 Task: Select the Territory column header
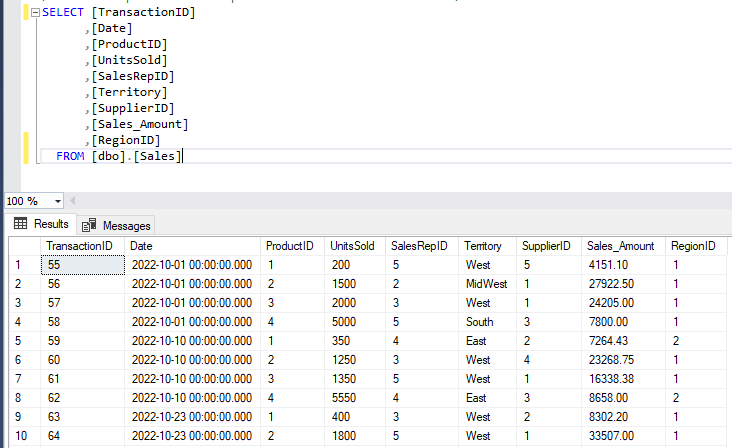[x=488, y=246]
